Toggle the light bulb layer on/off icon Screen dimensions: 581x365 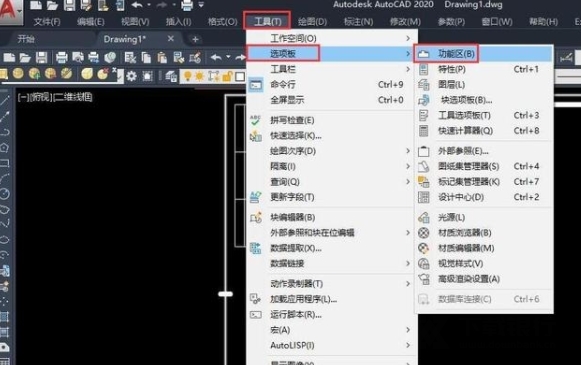click(x=187, y=76)
